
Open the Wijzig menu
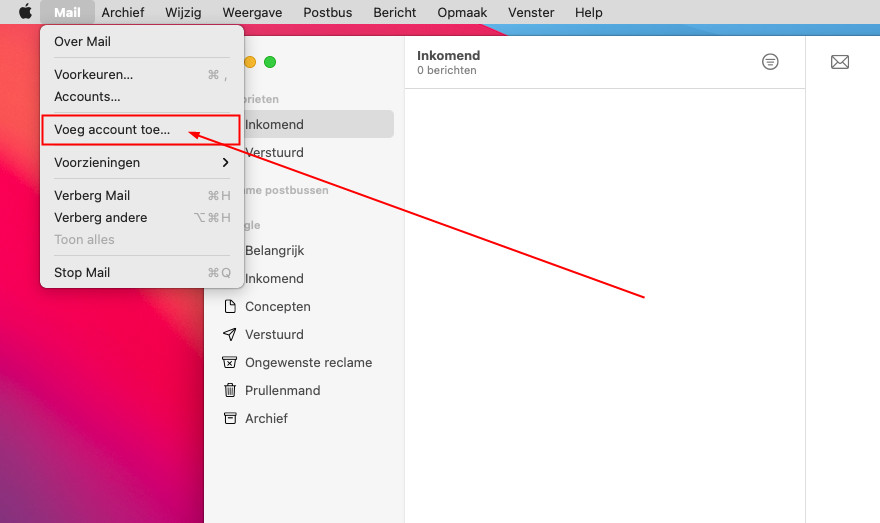pos(183,12)
